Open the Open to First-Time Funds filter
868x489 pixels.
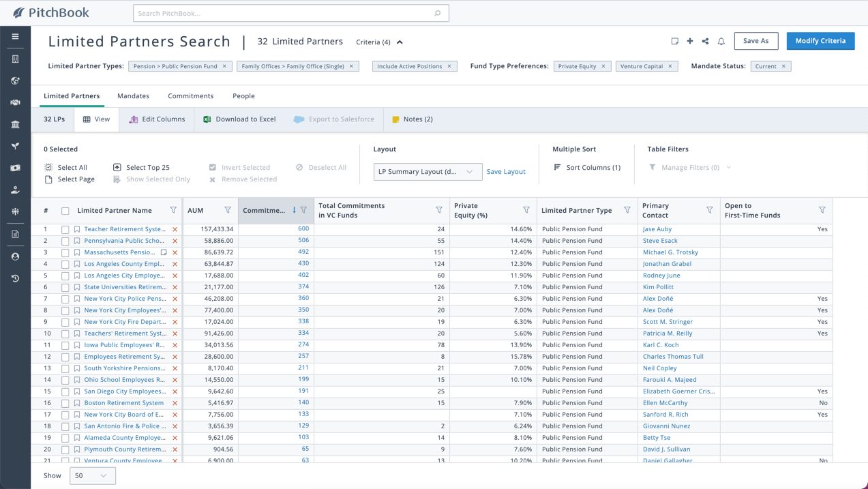click(x=822, y=210)
